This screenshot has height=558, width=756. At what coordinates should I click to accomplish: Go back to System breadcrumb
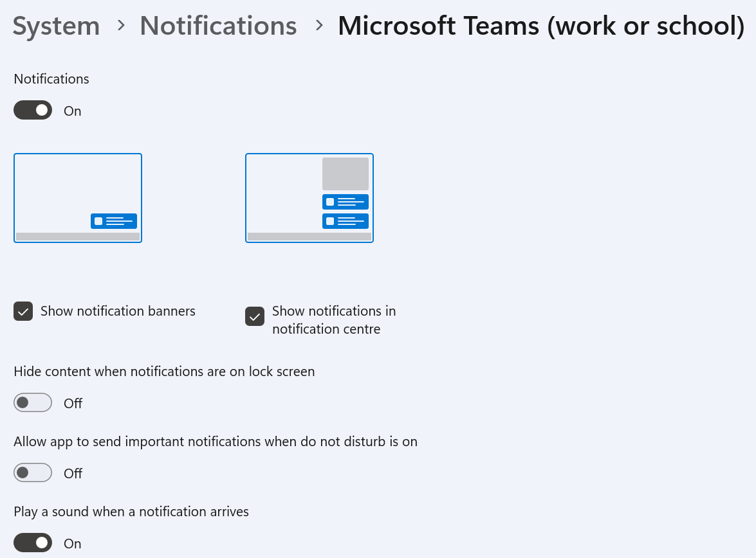tap(56, 26)
